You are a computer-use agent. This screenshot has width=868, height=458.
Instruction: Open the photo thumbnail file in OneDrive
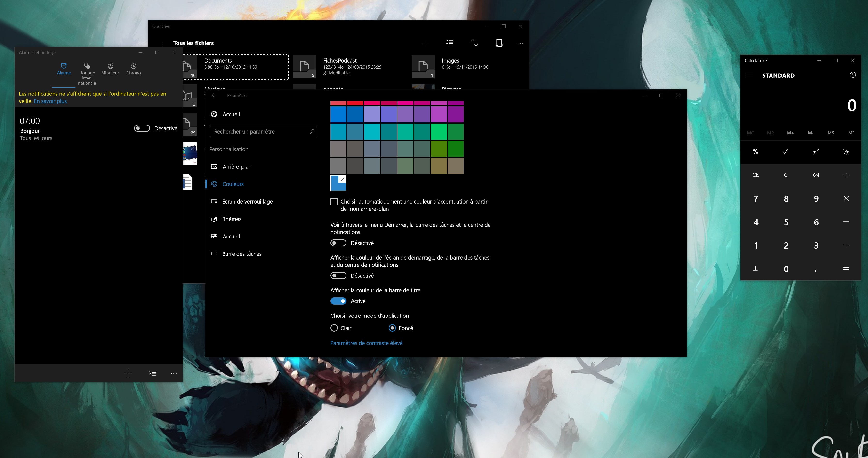190,153
